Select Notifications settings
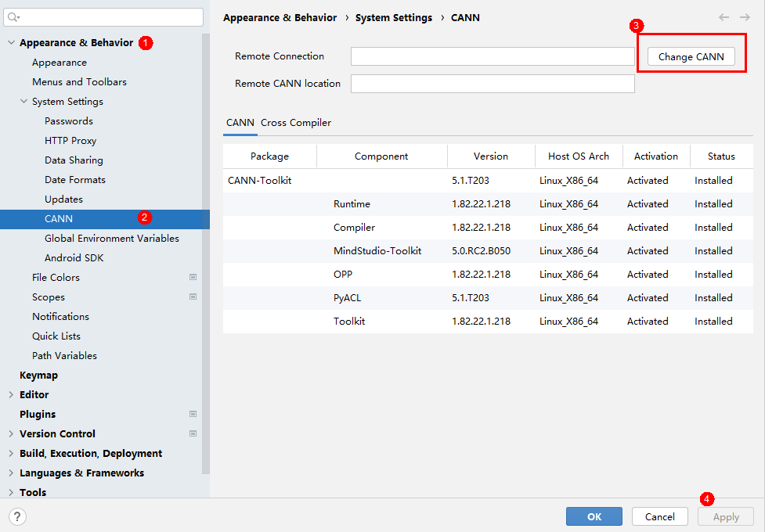 tap(60, 317)
